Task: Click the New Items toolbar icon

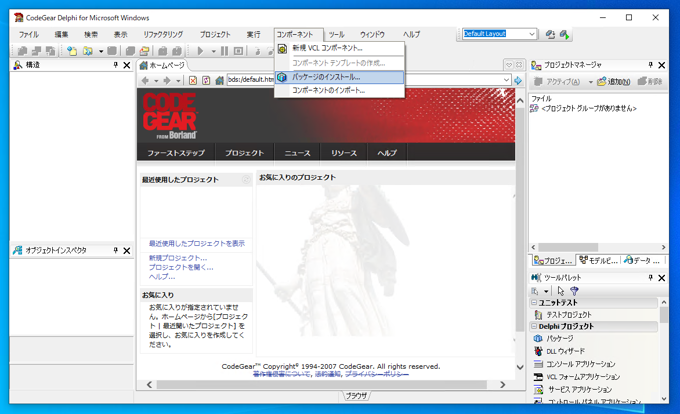Action: 72,51
